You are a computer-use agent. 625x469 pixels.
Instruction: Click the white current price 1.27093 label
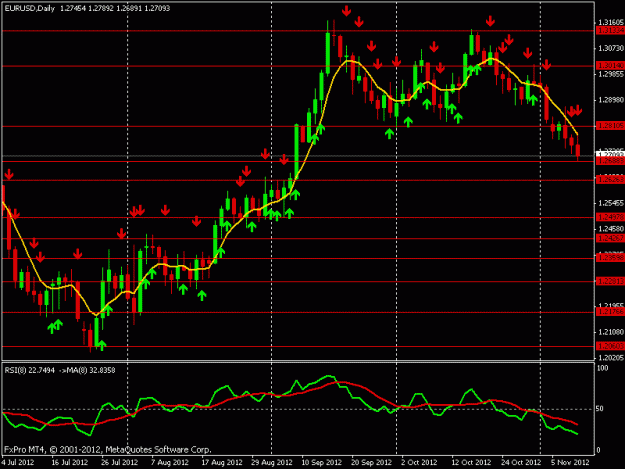click(610, 154)
